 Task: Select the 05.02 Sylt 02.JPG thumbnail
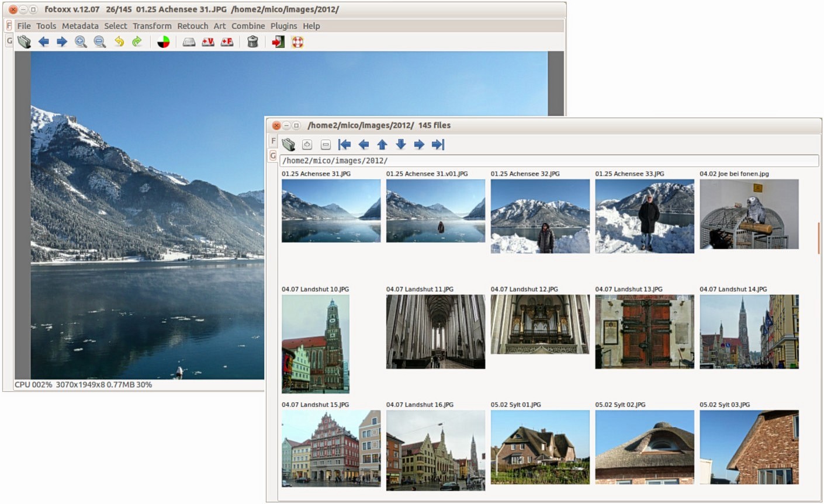point(644,447)
